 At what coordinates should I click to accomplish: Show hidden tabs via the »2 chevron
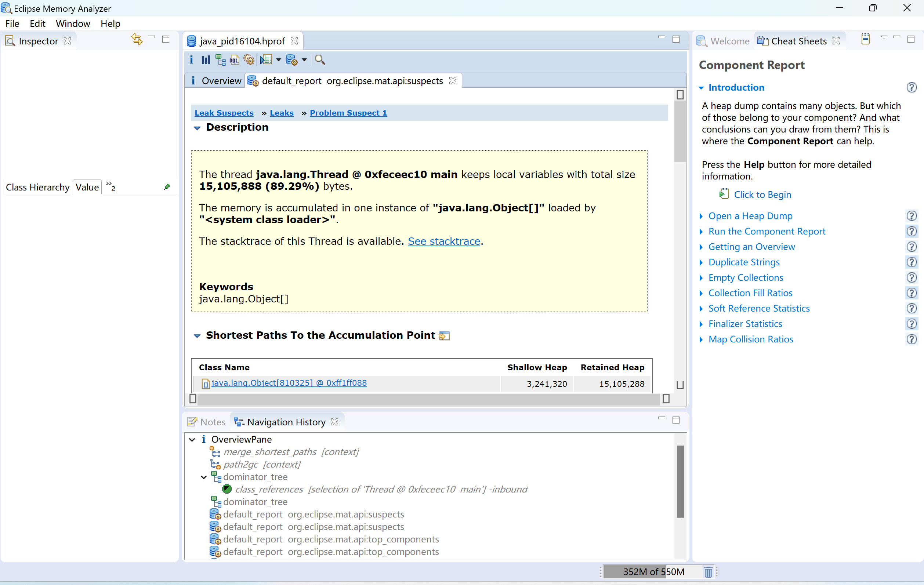[x=110, y=186]
